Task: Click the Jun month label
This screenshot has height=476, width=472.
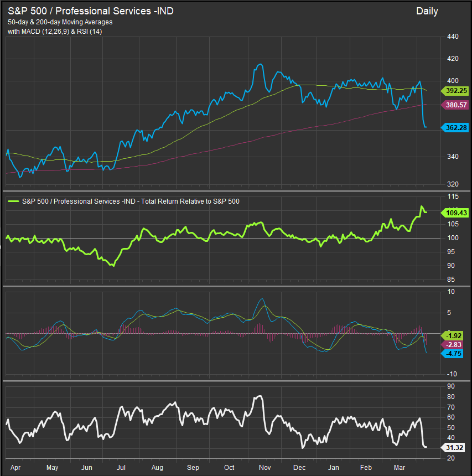Action: (x=87, y=468)
